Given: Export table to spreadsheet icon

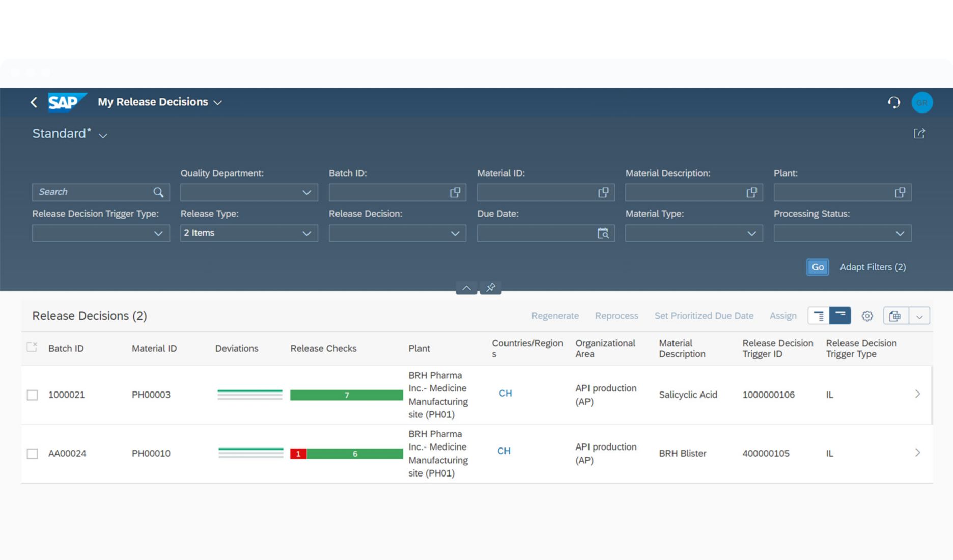Looking at the screenshot, I should [x=895, y=316].
